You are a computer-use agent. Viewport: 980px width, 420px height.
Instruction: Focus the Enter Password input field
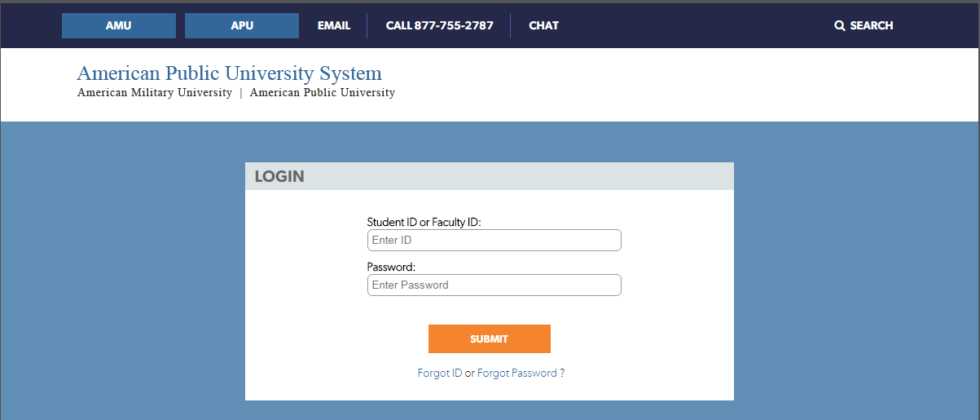point(494,285)
